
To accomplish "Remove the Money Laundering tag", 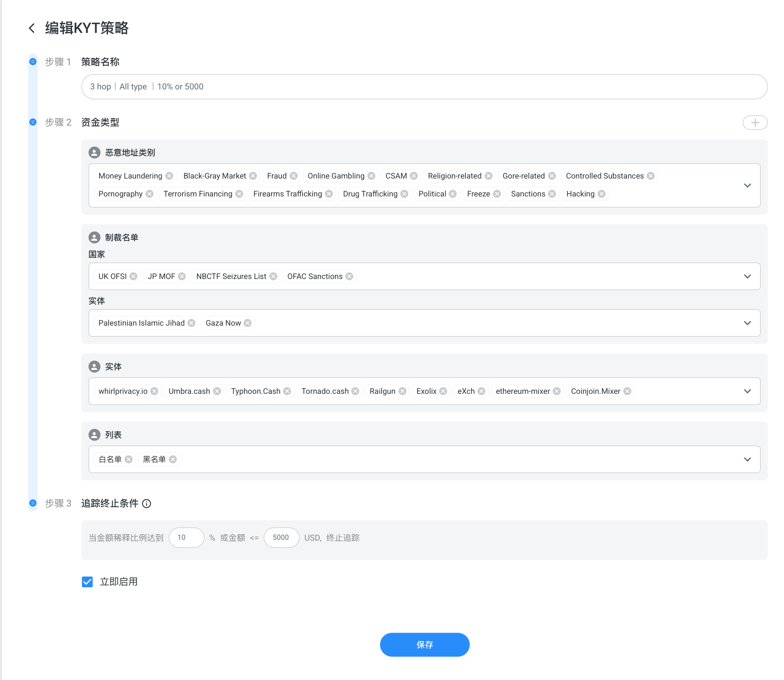I will [x=169, y=176].
